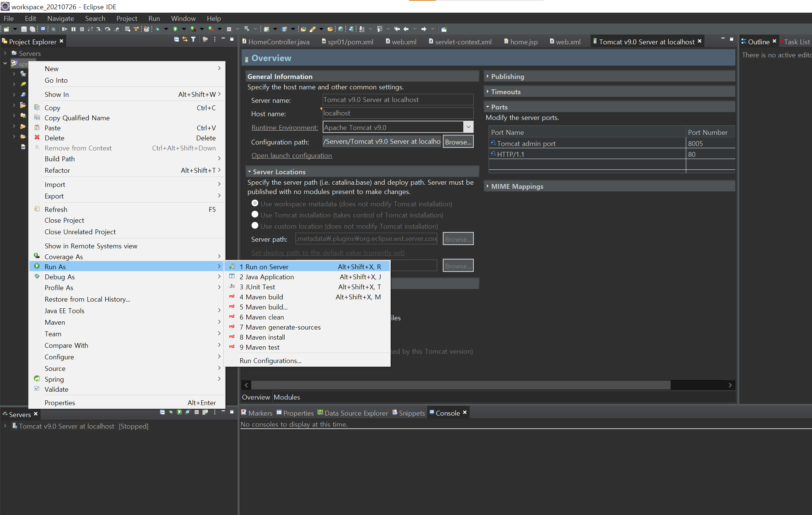The height and width of the screenshot is (515, 812).
Task: Click the Host name input field
Action: (397, 113)
